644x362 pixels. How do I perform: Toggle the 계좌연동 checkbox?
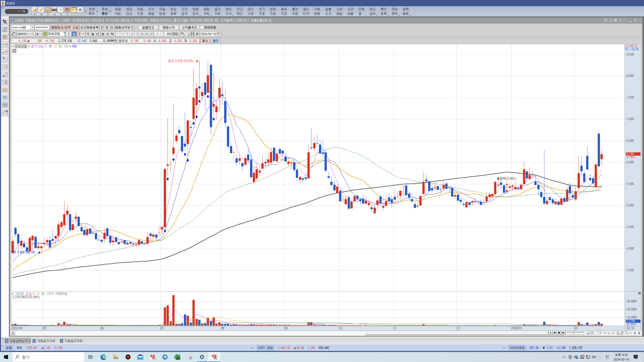(x=202, y=28)
